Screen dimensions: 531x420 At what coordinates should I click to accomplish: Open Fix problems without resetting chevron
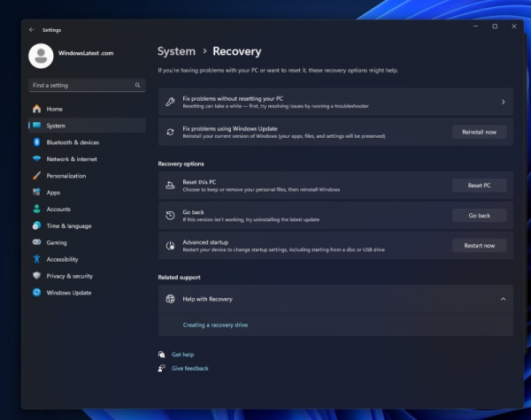(504, 102)
